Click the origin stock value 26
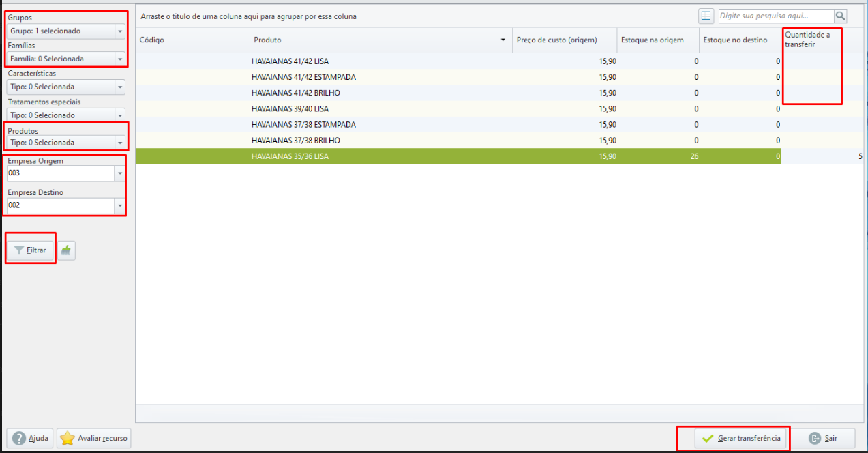The width and height of the screenshot is (868, 453). 694,156
